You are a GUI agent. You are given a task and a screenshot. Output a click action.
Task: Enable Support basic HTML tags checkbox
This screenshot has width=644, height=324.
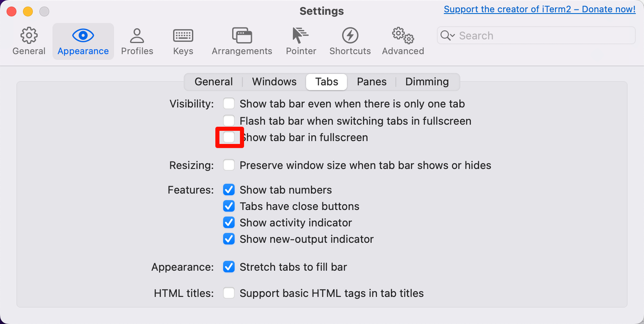click(229, 293)
